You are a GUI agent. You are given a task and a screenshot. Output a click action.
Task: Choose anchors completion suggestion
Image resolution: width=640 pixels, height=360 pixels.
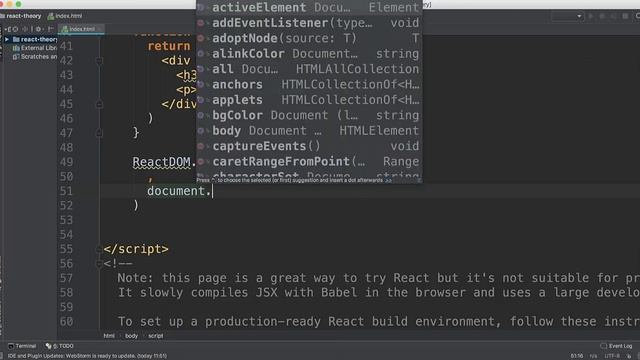tap(309, 84)
